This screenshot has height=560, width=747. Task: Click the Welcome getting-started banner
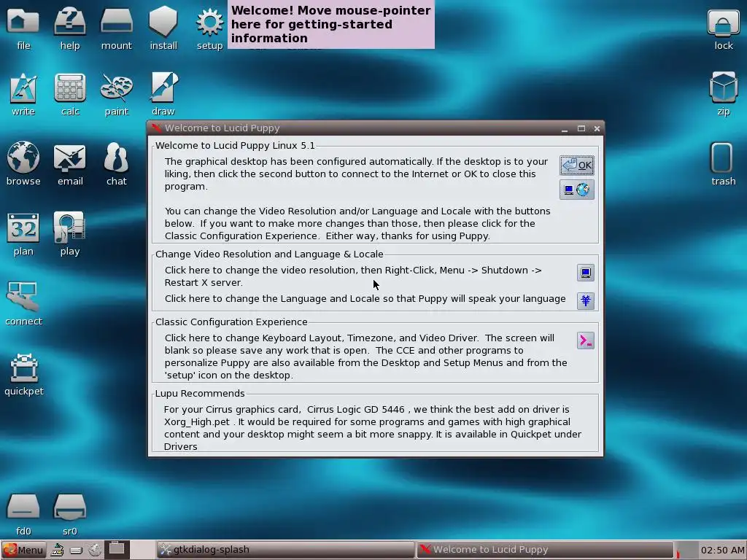click(x=331, y=24)
